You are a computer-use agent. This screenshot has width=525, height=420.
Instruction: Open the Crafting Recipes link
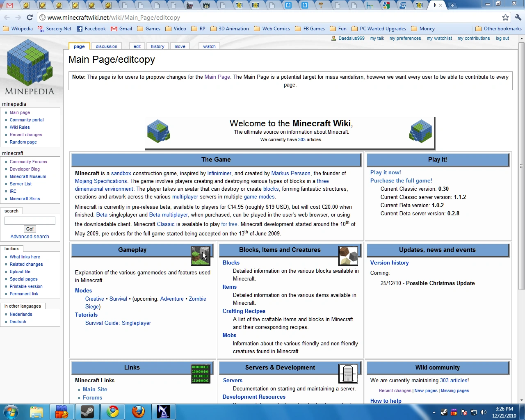pos(244,311)
